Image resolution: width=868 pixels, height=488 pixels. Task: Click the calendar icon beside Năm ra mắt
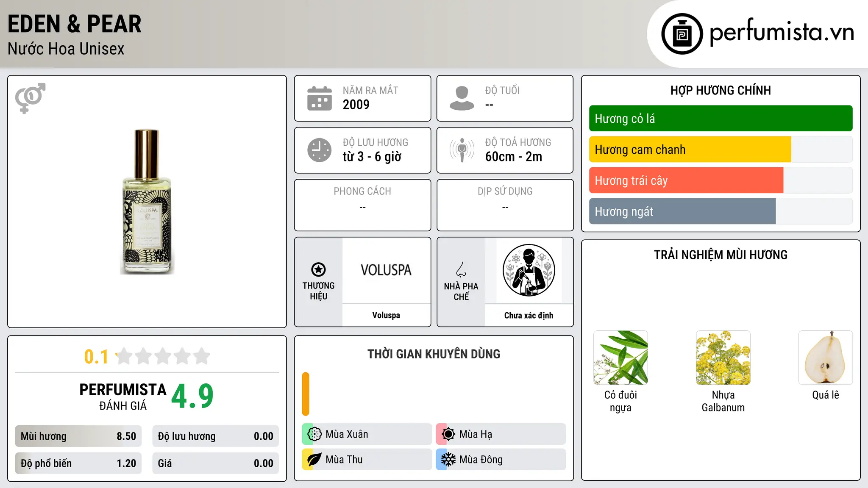[x=320, y=98]
